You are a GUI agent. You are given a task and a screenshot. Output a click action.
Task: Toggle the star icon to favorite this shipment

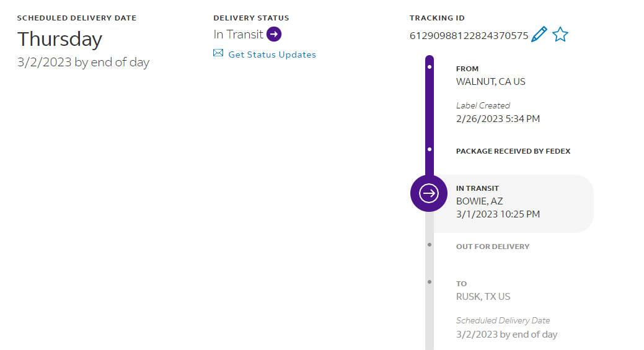pos(560,35)
